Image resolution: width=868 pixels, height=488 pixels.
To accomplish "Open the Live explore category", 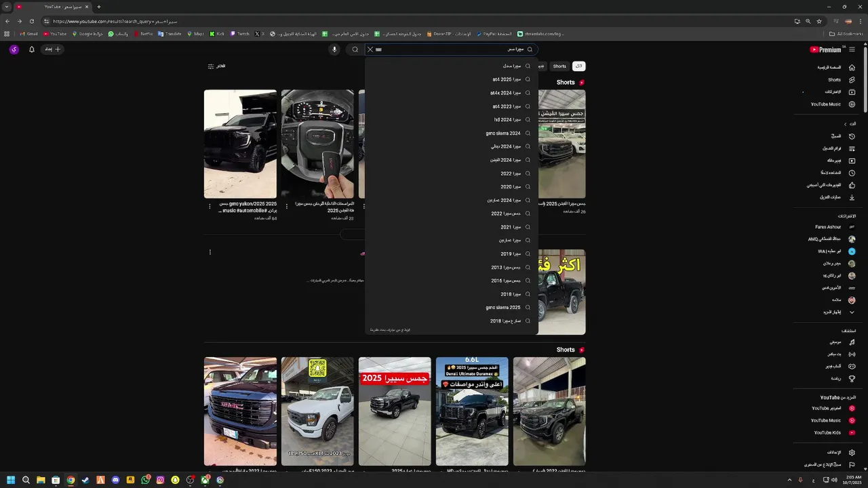I will tap(841, 354).
